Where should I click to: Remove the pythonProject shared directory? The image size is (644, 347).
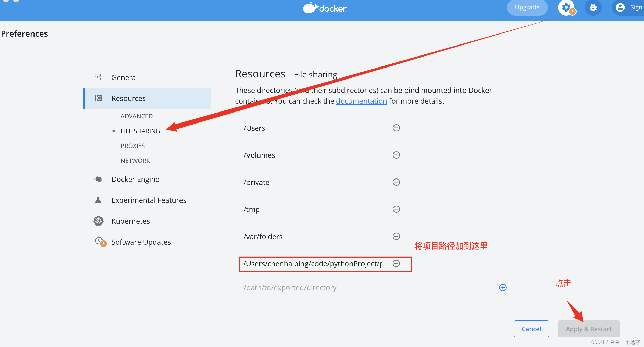[396, 263]
